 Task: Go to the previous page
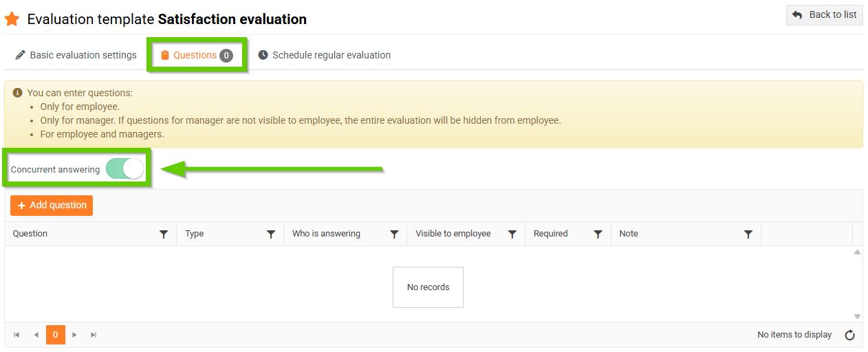[x=36, y=335]
